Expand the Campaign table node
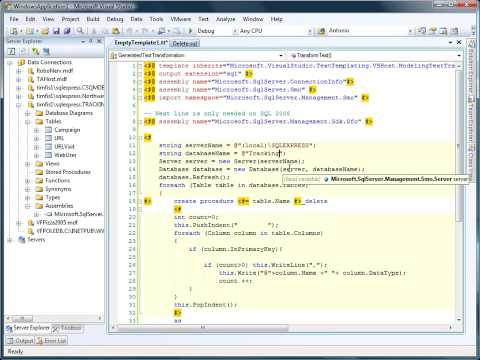This screenshot has height=360, width=480. [36, 130]
